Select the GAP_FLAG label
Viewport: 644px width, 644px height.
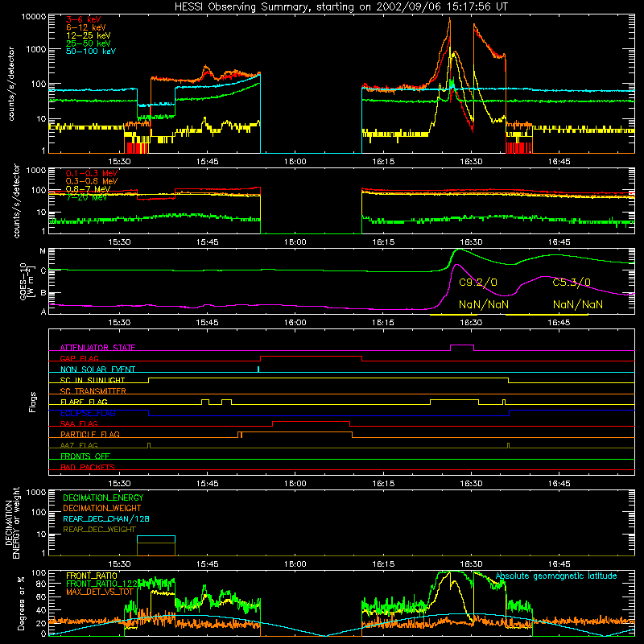click(x=79, y=358)
